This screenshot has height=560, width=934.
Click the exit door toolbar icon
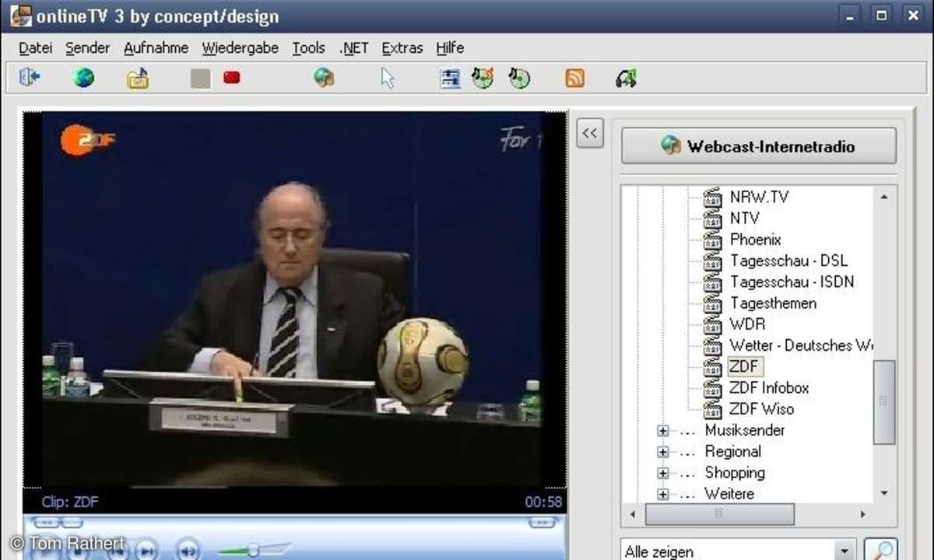(30, 78)
